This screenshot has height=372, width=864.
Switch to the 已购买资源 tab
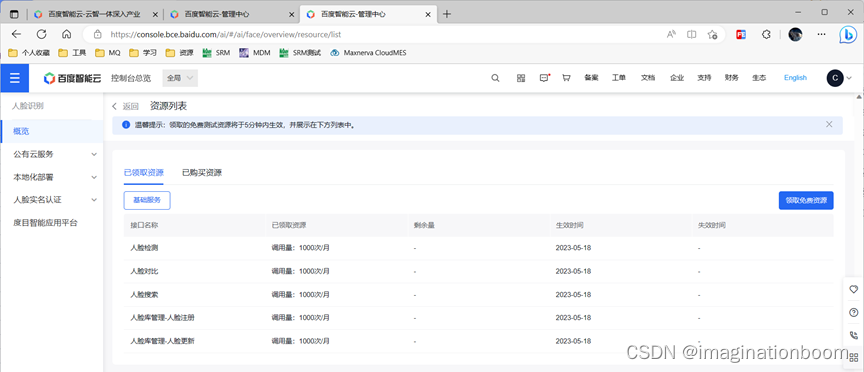pyautogui.click(x=202, y=172)
